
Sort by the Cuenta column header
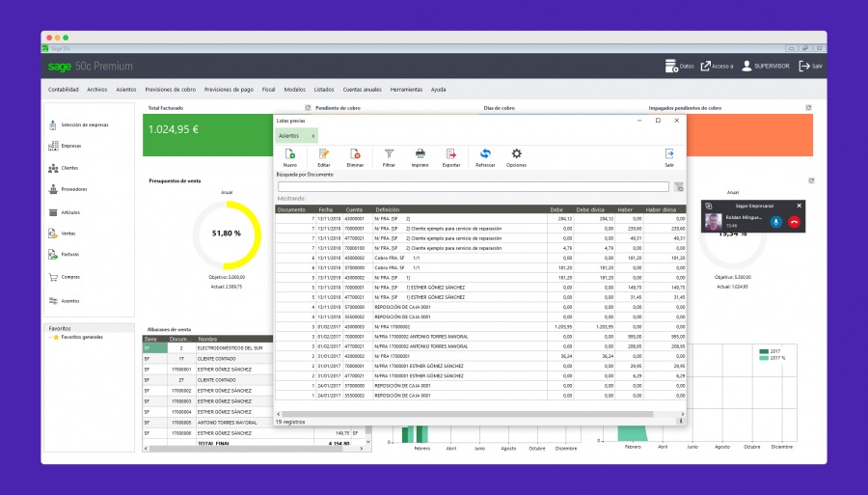[x=354, y=209]
